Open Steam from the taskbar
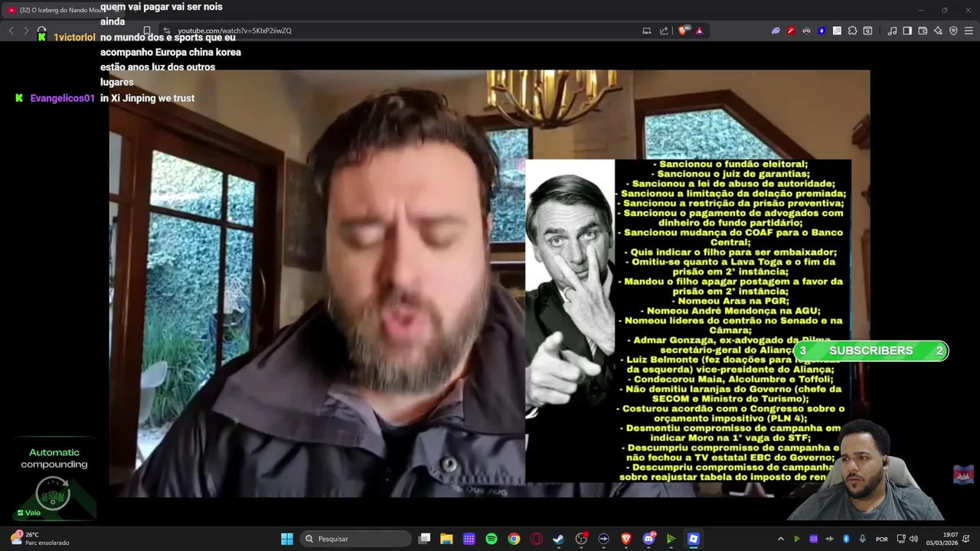The height and width of the screenshot is (551, 980). (x=558, y=539)
